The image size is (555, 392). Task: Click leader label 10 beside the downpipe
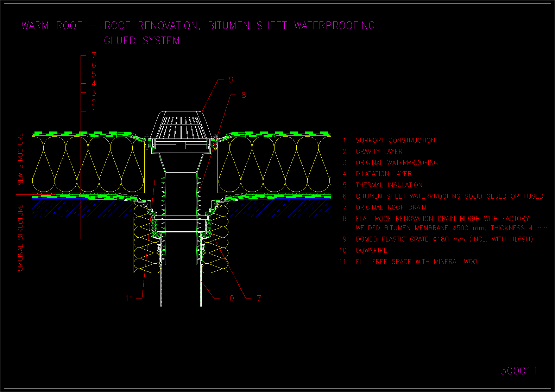(229, 298)
